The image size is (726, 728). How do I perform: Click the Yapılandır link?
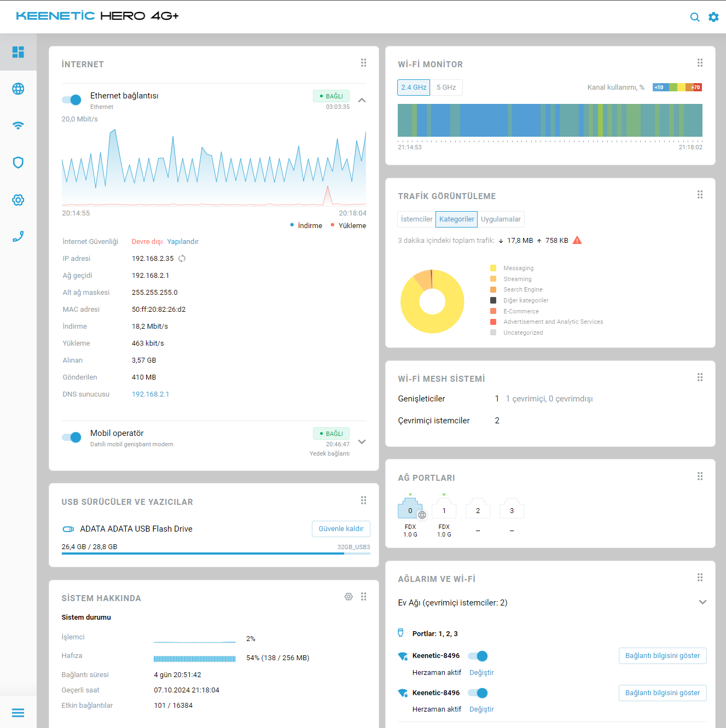click(x=183, y=242)
